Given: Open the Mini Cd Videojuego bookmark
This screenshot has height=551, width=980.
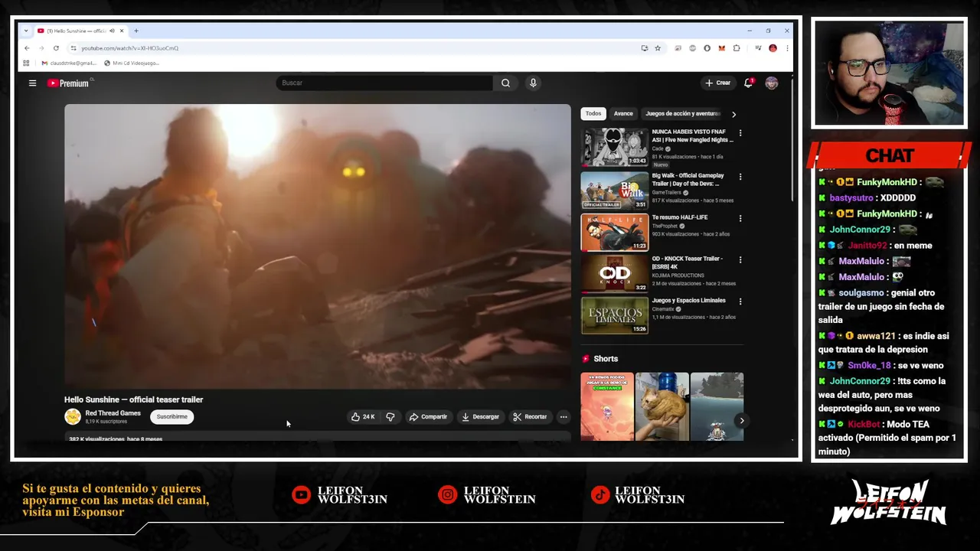Looking at the screenshot, I should click(132, 63).
